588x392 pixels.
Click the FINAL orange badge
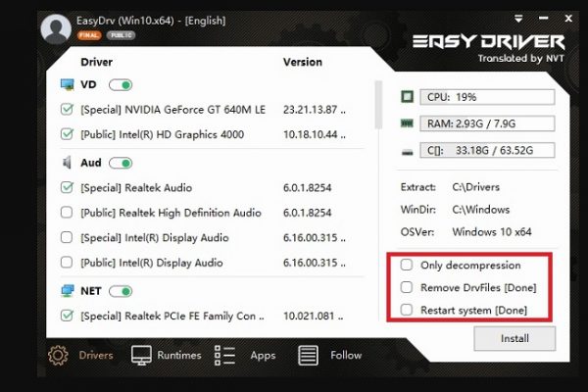(x=89, y=35)
